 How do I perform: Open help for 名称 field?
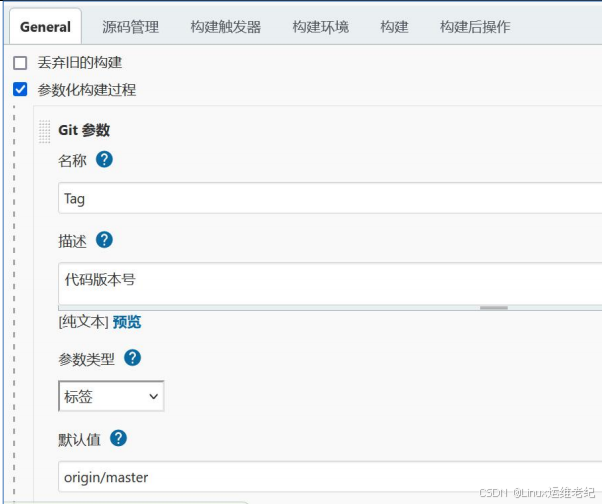104,159
